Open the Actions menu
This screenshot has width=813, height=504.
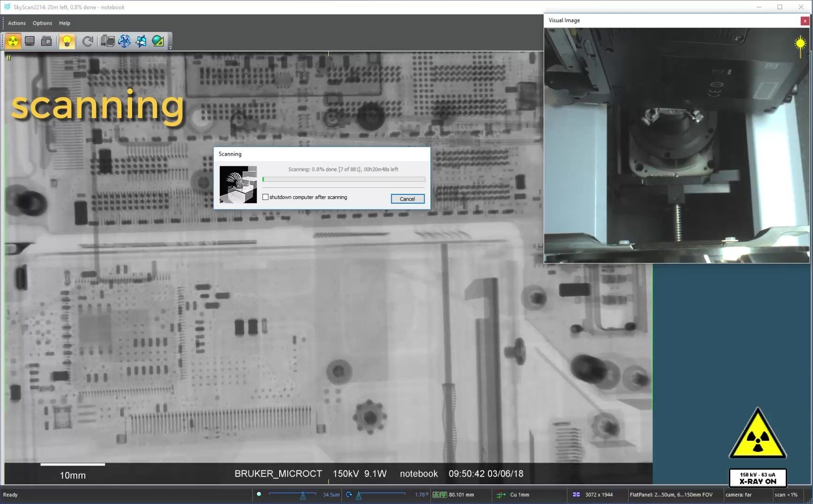pyautogui.click(x=17, y=23)
